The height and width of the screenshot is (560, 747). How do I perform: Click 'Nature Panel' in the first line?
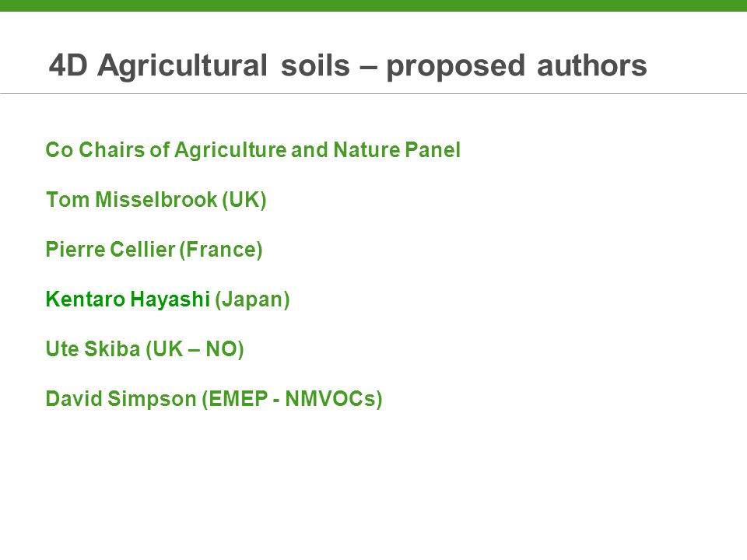397,149
